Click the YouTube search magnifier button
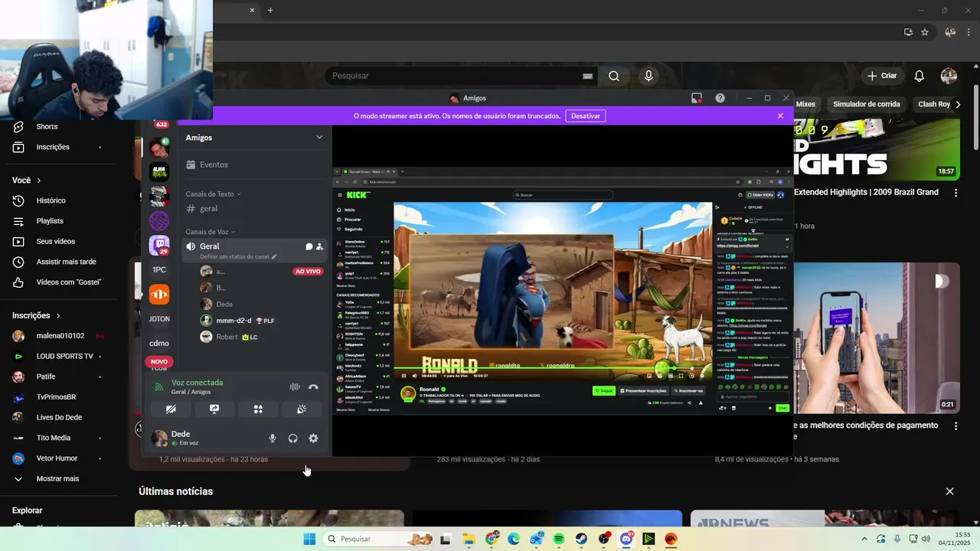This screenshot has width=980, height=551. click(x=614, y=76)
